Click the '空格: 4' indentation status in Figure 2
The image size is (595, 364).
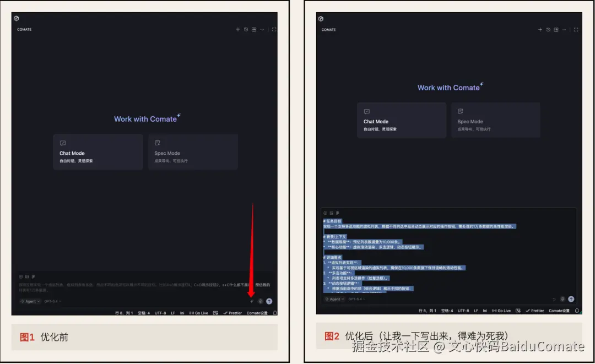(447, 311)
